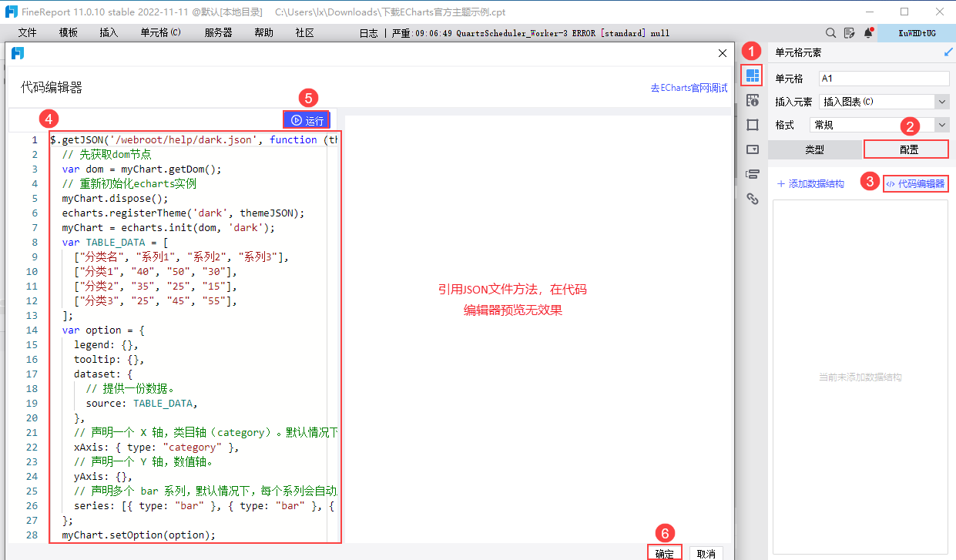The image size is (956, 560).
Task: Click the code editor vertical scrollbar
Action: coord(332,337)
